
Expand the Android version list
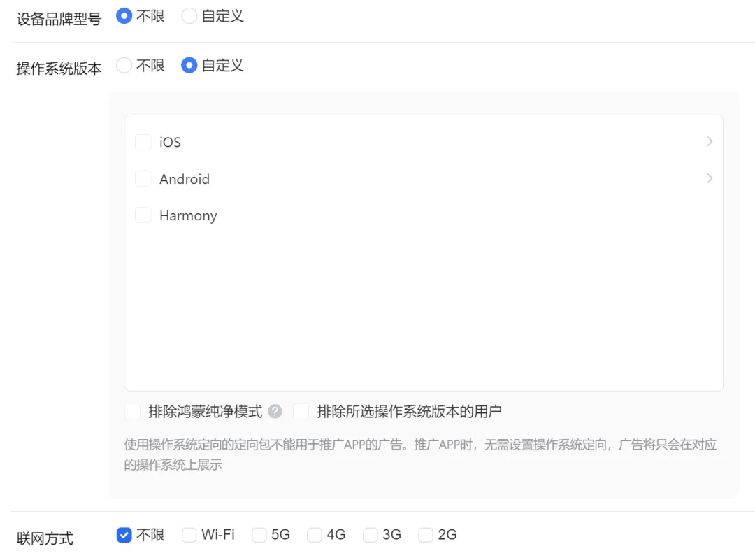710,178
